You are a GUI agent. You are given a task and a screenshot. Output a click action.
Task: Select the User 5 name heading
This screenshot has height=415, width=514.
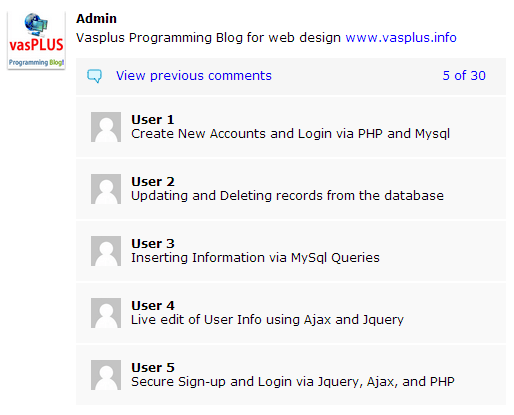click(153, 368)
